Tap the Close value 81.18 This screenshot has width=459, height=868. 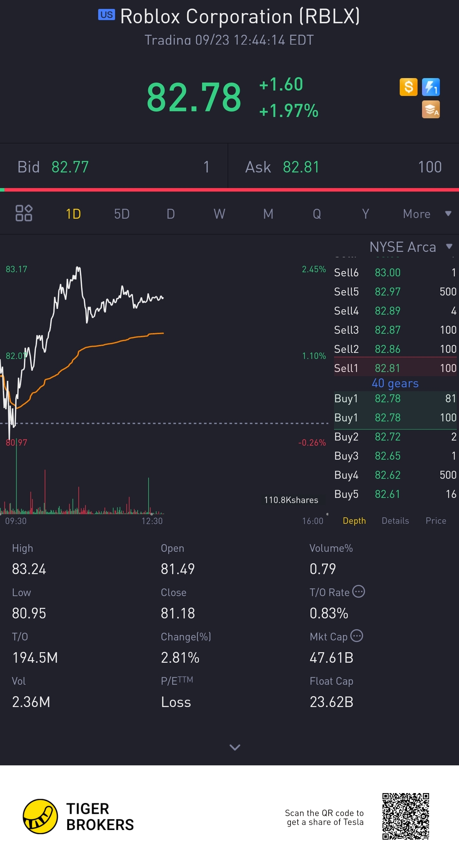tap(178, 613)
